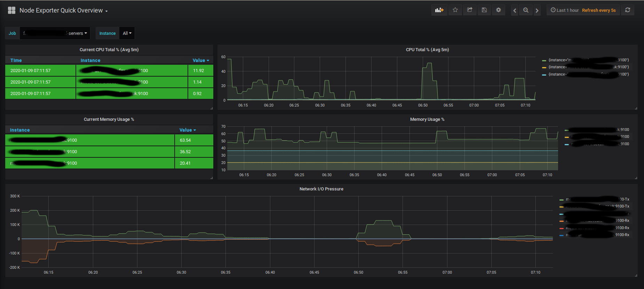644x289 pixels.
Task: Click the yellow color swatch in Memory legend
Action: coord(567,137)
